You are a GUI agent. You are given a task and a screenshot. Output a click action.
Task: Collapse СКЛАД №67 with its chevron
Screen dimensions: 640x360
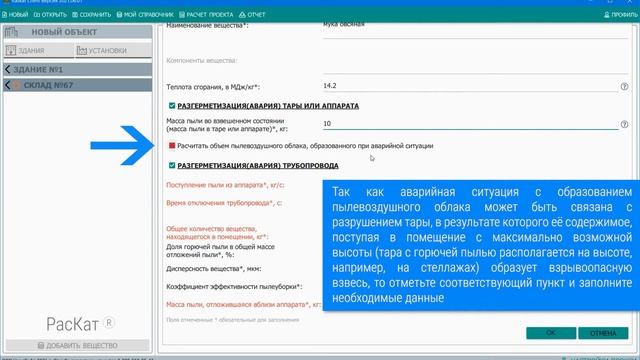point(7,85)
